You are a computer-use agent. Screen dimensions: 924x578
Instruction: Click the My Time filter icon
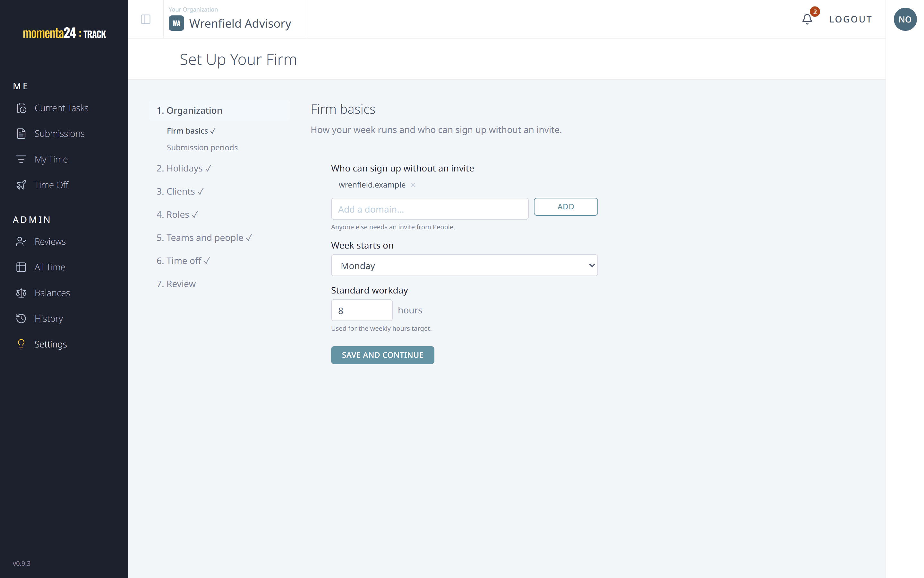click(21, 159)
